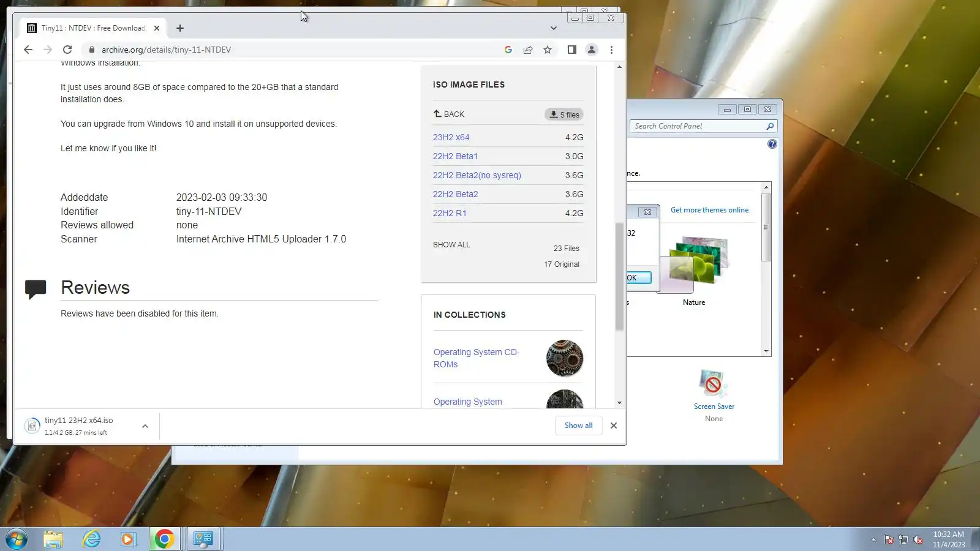Click the Identifier value tiny-11-NTDEV
The height and width of the screenshot is (551, 980).
tap(209, 211)
